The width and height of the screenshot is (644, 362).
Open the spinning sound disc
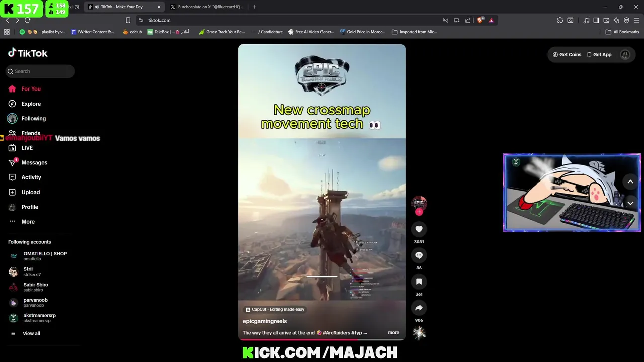click(x=419, y=333)
